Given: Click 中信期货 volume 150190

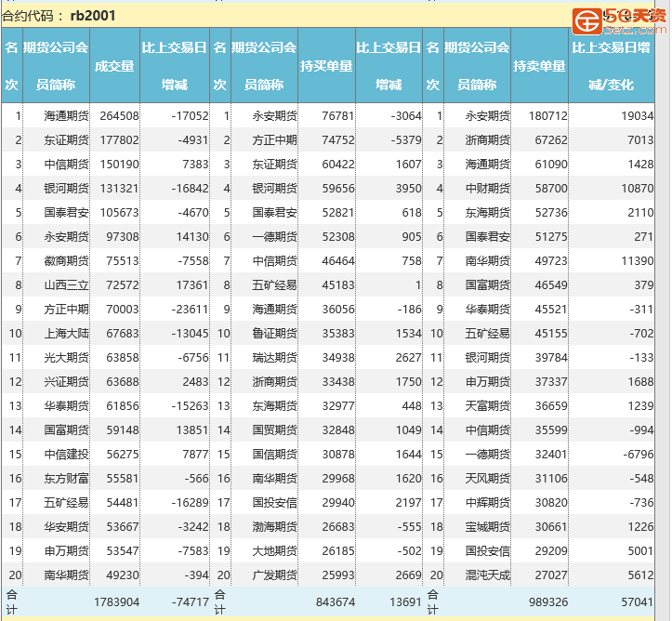Looking at the screenshot, I should (120, 165).
